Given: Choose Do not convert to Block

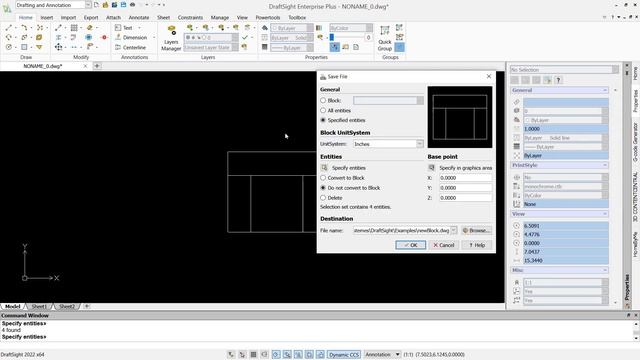Looking at the screenshot, I should pyautogui.click(x=323, y=188).
